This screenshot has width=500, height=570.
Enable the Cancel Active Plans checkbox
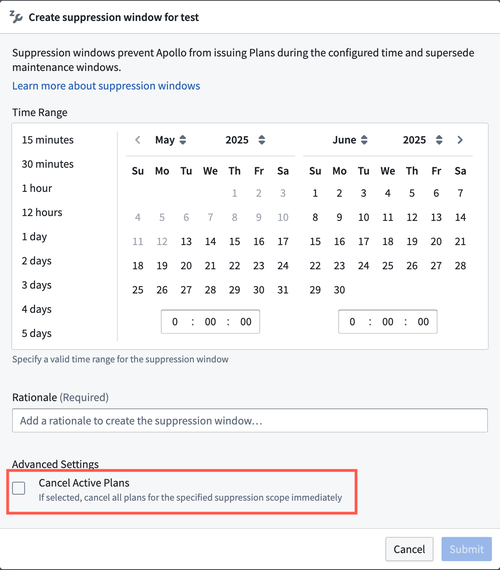click(19, 488)
